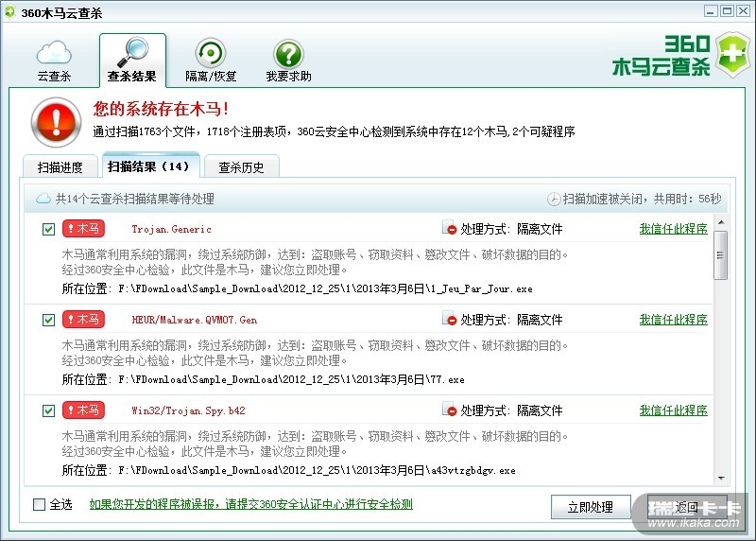
Task: Maximize the 360木马云查杀 window
Action: pyautogui.click(x=727, y=11)
